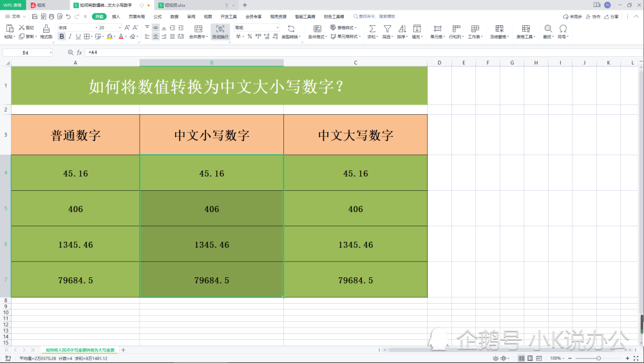
Task: Click the Save icon in quick access toolbar
Action: (35, 17)
